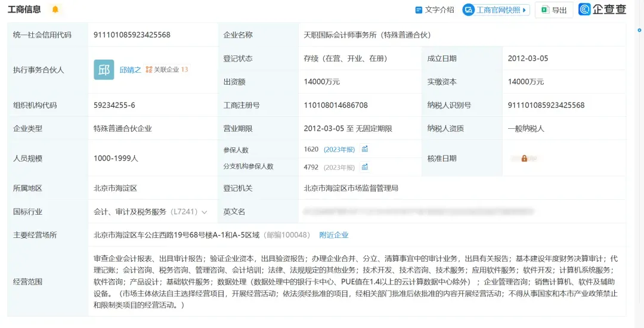644x328 pixels.
Task: Click the 北京市海淀区市场监督管理局 registration authority
Action: (351, 188)
